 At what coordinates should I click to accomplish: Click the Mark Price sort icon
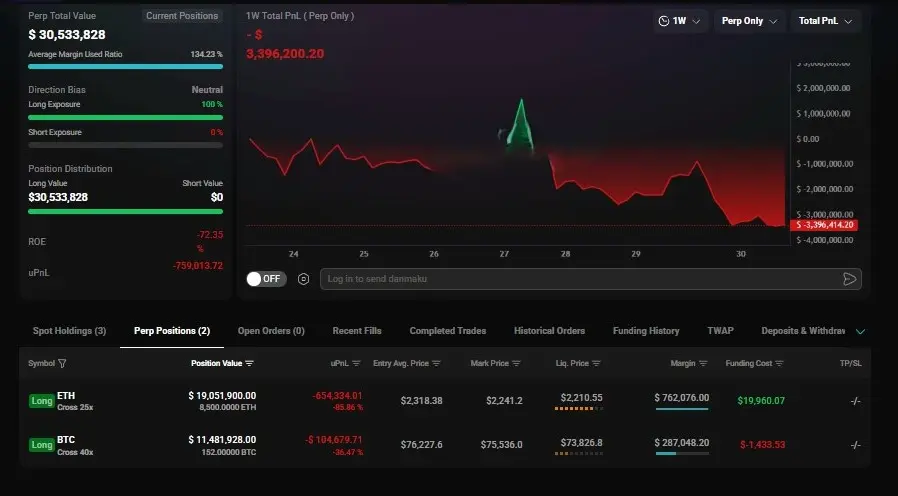tap(517, 364)
